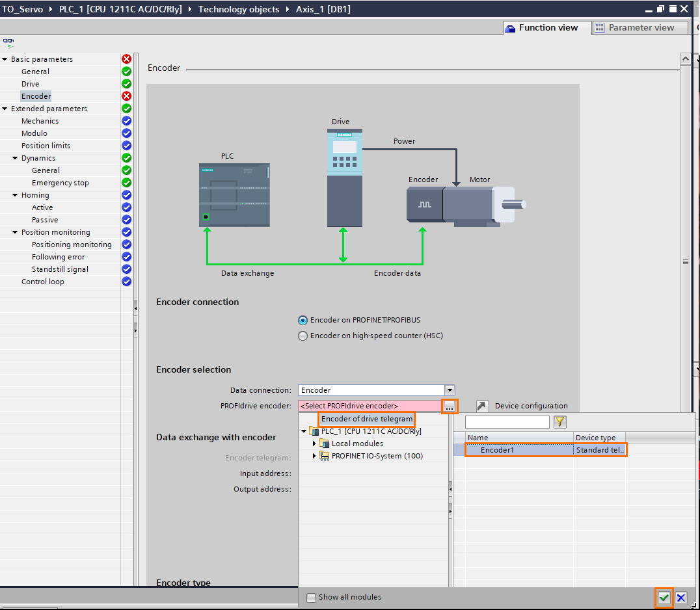This screenshot has width=700, height=610.
Task: Click the Name column header
Action: (519, 438)
